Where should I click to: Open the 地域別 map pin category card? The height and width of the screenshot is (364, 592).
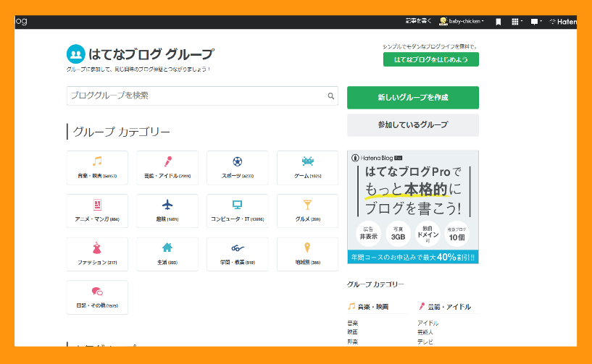[x=308, y=254]
